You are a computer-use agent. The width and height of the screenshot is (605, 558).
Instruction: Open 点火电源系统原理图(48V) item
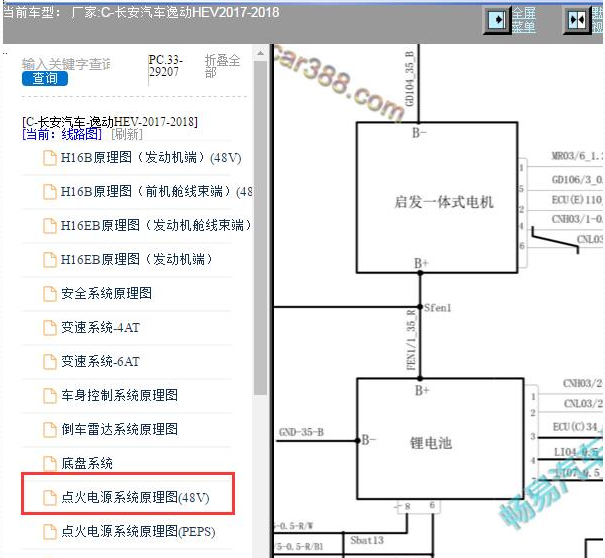pos(135,497)
